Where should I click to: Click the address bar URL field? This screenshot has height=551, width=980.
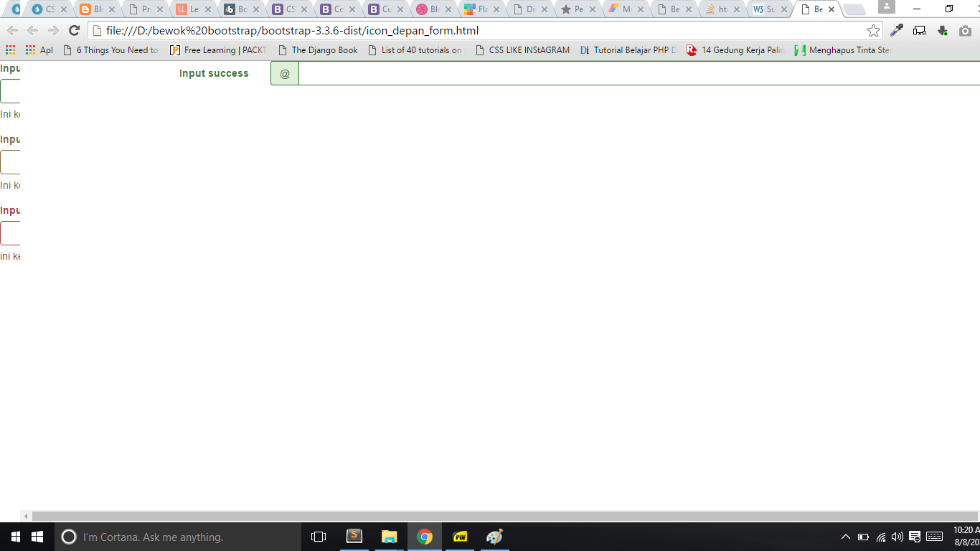[477, 31]
